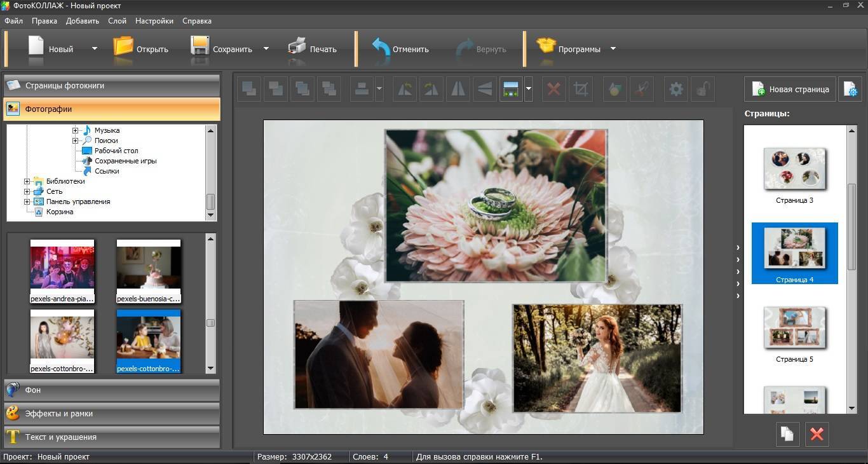Click the pages list vertical scrollbar
Viewport: 868px width, 464px height.
pos(852,227)
